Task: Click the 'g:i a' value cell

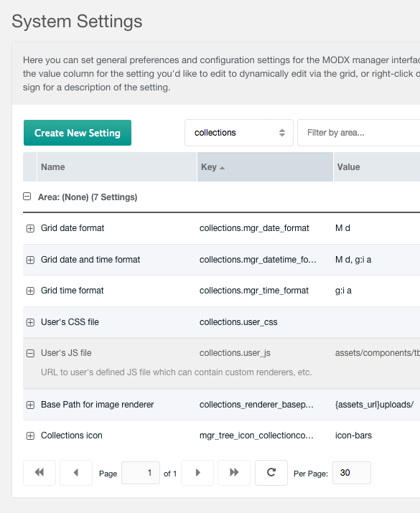Action: click(343, 291)
